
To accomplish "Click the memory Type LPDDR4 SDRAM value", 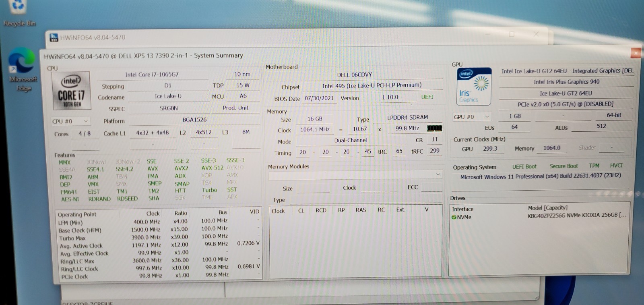I will point(407,117).
